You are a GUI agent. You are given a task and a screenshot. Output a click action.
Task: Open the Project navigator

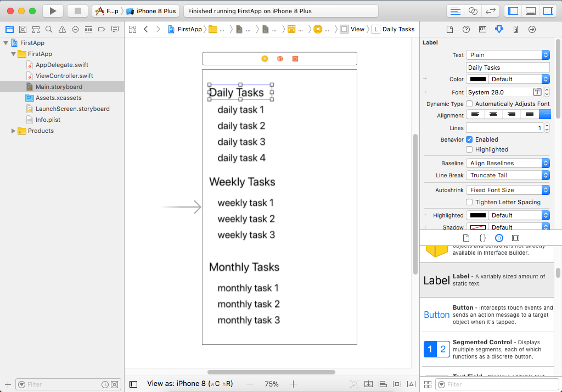coord(10,30)
